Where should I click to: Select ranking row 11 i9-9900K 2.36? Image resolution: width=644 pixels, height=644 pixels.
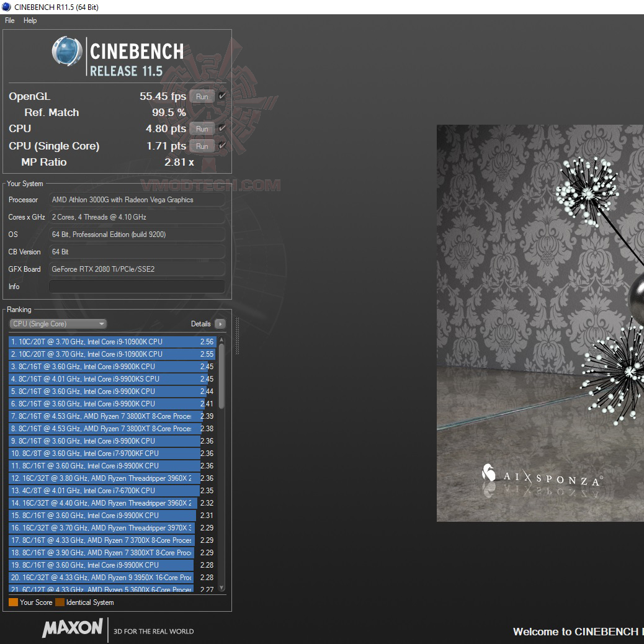112,466
